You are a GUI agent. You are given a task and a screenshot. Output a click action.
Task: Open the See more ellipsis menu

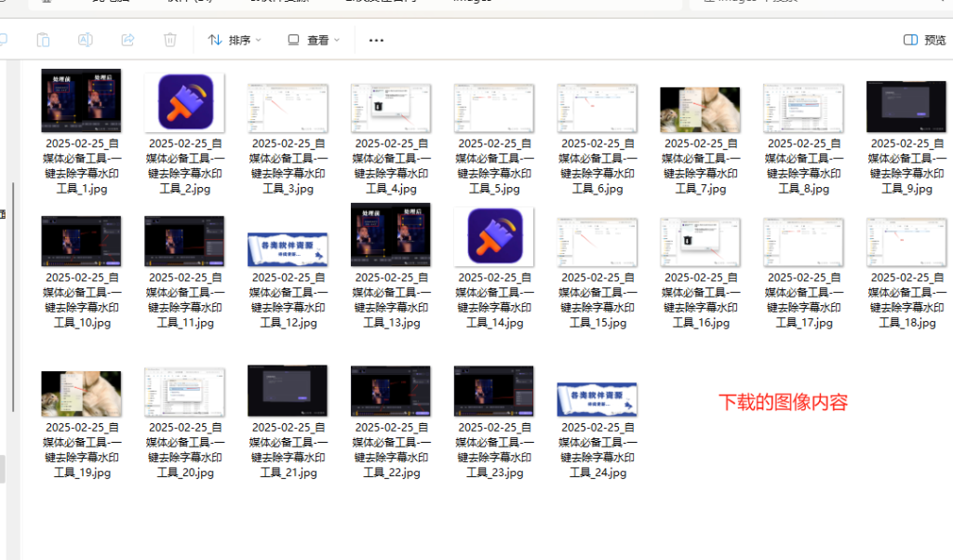[x=376, y=40]
